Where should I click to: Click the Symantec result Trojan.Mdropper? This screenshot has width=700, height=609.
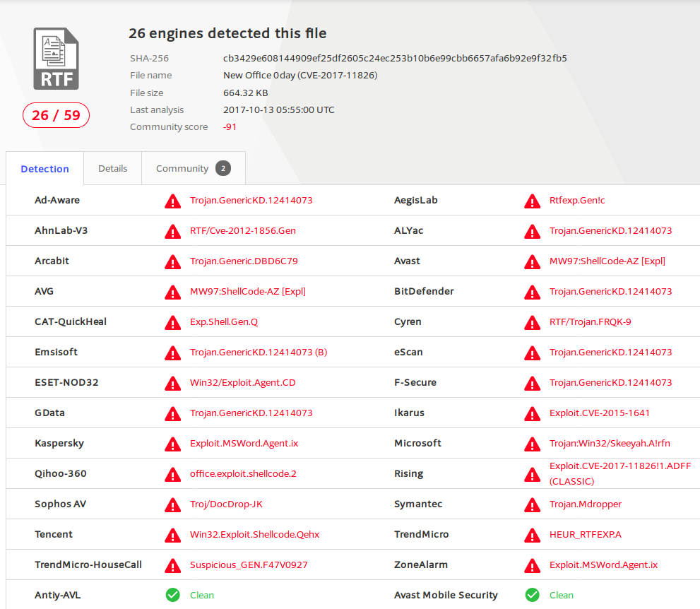click(586, 504)
